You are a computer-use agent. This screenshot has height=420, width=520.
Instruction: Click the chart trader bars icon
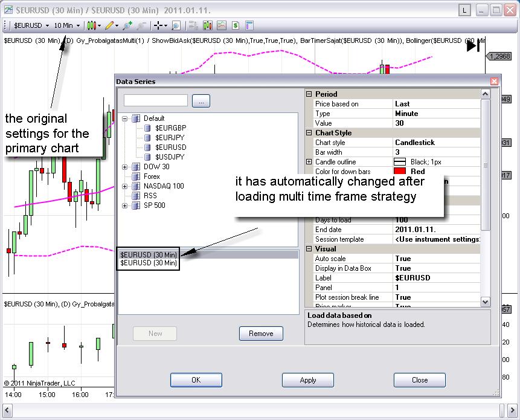(193, 25)
